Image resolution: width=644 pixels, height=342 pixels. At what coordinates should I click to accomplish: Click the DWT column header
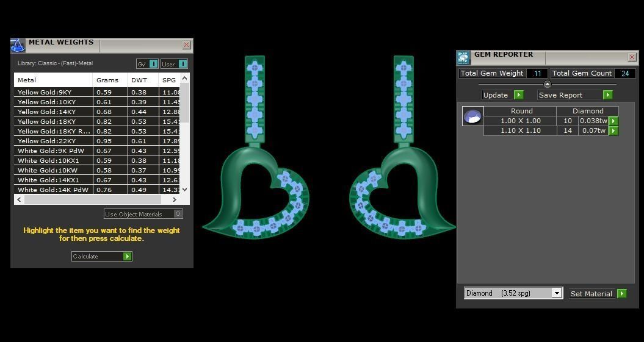pyautogui.click(x=143, y=80)
